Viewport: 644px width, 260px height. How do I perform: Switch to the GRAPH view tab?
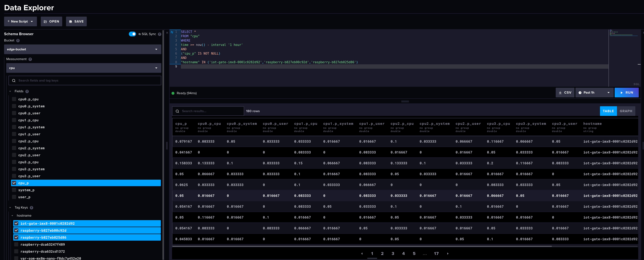pos(626,111)
